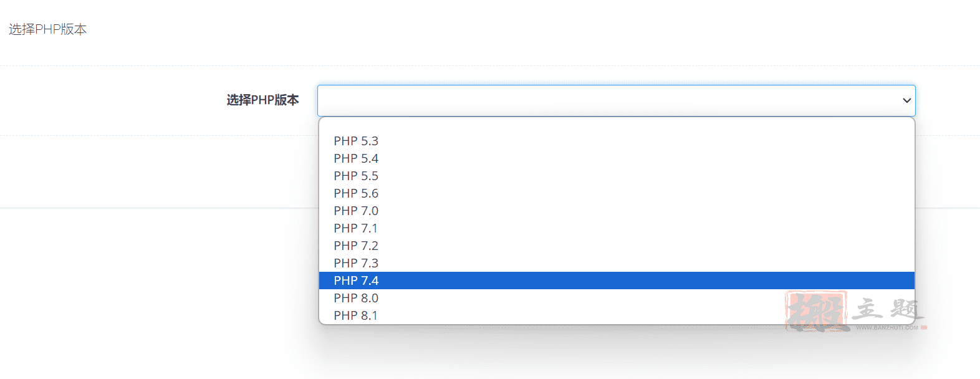Viewport: 980px width, 379px height.
Task: Open the www.banzhuti.com watermark link
Action: tap(886, 327)
